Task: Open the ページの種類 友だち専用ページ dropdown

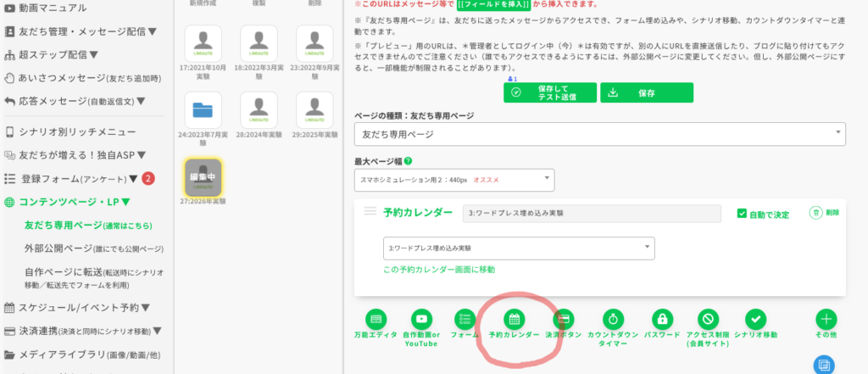Action: click(x=600, y=134)
